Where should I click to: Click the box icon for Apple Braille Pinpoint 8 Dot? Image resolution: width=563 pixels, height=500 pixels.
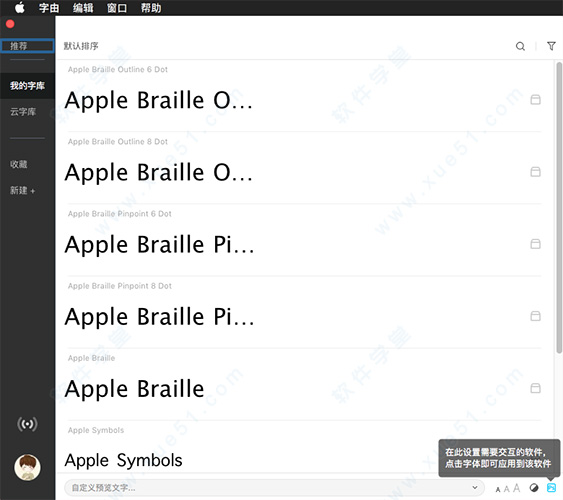[535, 316]
